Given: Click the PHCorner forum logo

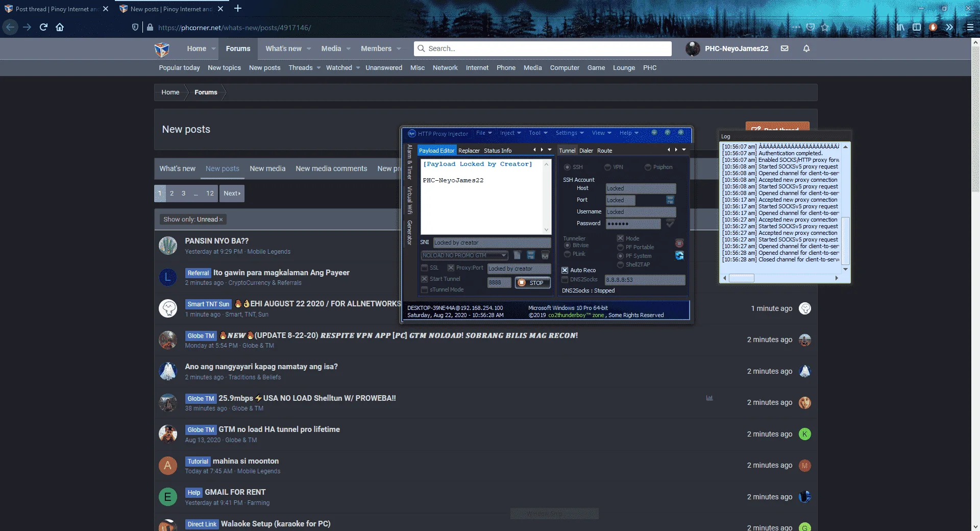Looking at the screenshot, I should coord(162,49).
